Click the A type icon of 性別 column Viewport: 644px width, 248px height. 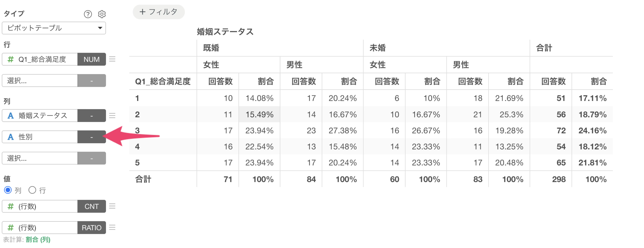coord(11,137)
